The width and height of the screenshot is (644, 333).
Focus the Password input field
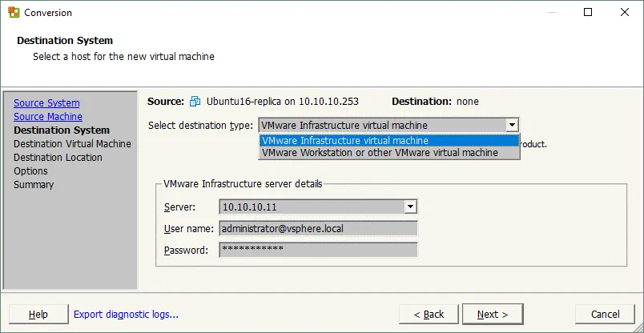318,251
